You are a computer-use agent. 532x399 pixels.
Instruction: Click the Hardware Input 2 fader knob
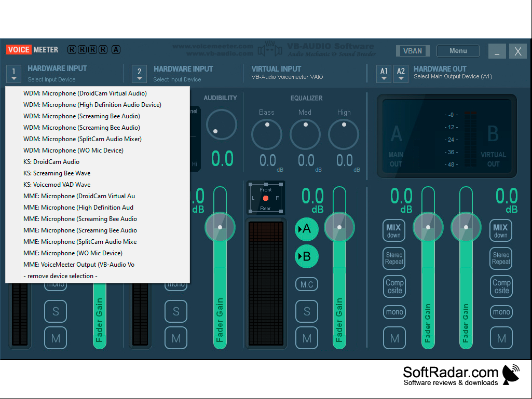pos(220,227)
